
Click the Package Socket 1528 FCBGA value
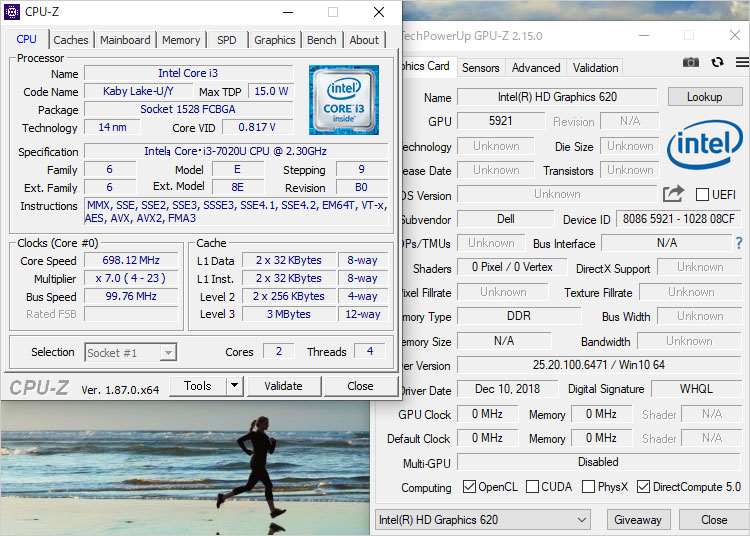click(188, 109)
